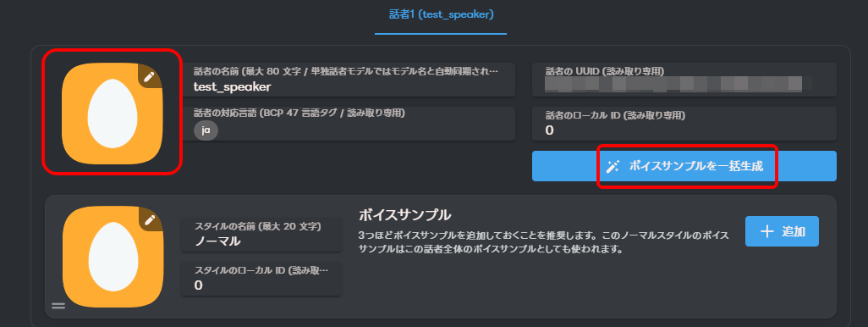The height and width of the screenshot is (327, 868).
Task: Click the drag handle icon of ノーマル style
Action: (58, 305)
